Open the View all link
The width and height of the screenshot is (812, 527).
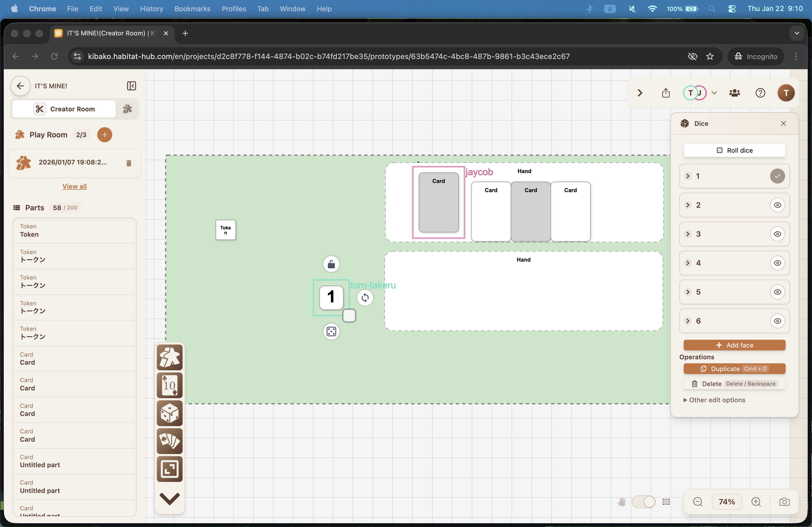pos(74,186)
